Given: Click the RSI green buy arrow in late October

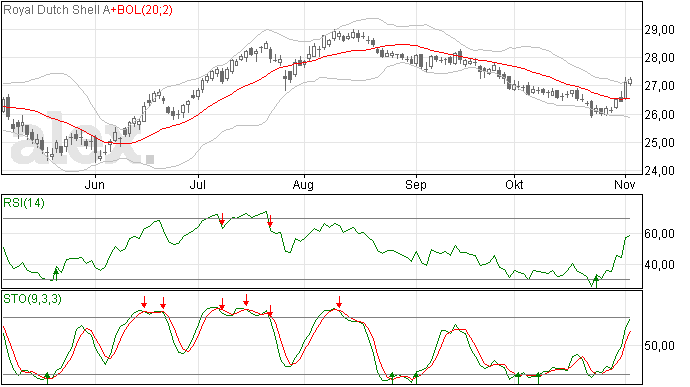Looking at the screenshot, I should pyautogui.click(x=596, y=281).
